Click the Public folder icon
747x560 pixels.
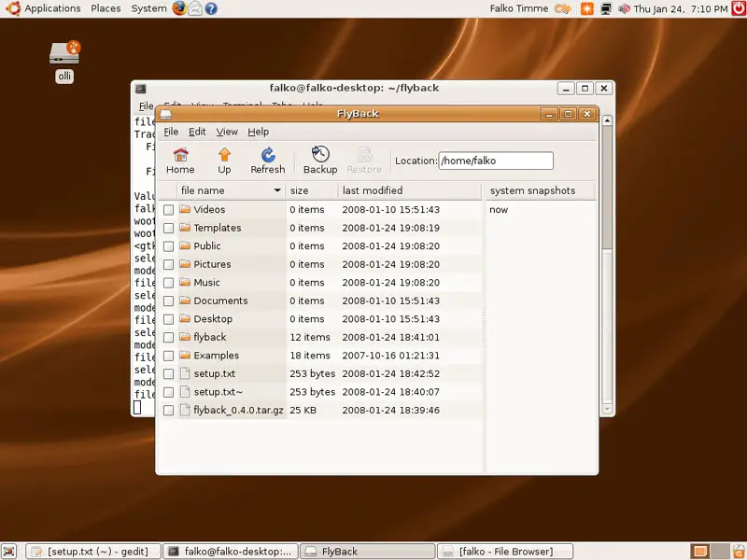pos(185,245)
